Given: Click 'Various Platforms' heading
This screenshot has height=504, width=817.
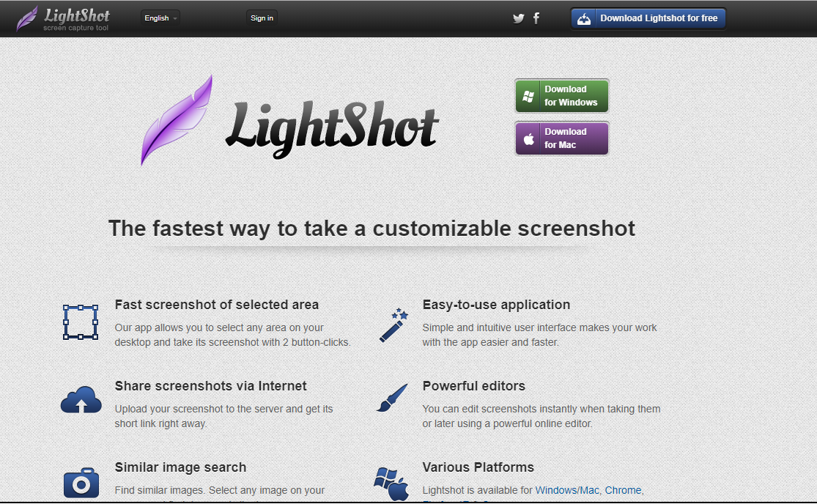Looking at the screenshot, I should point(478,467).
